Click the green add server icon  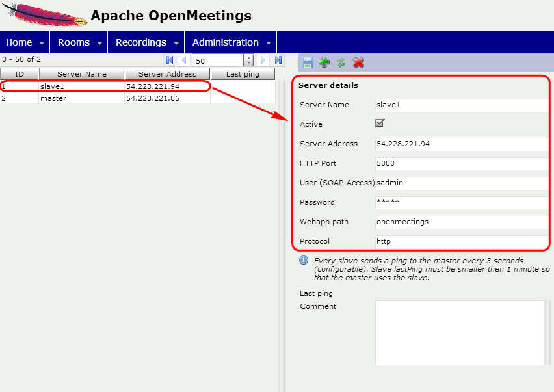(x=324, y=62)
